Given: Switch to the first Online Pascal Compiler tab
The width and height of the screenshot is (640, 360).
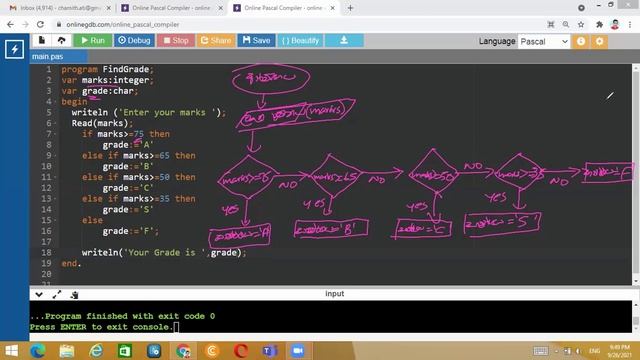Looking at the screenshot, I should pyautogui.click(x=171, y=8).
